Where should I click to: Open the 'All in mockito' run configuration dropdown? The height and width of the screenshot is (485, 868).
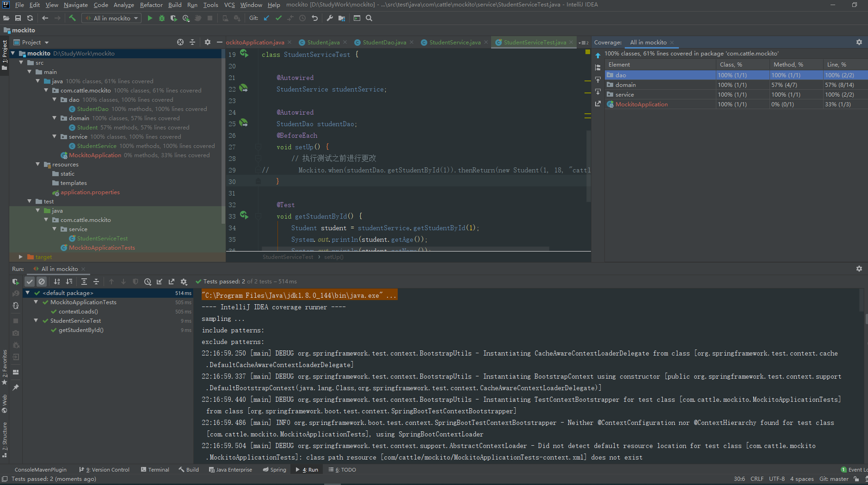click(111, 18)
